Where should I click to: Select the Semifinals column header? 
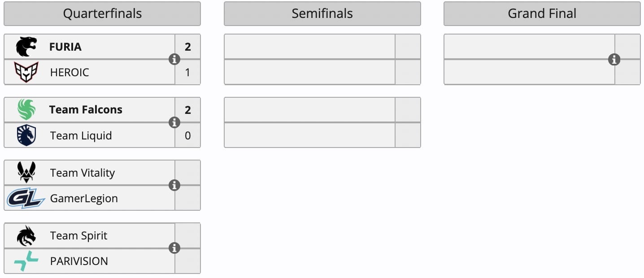tap(322, 13)
